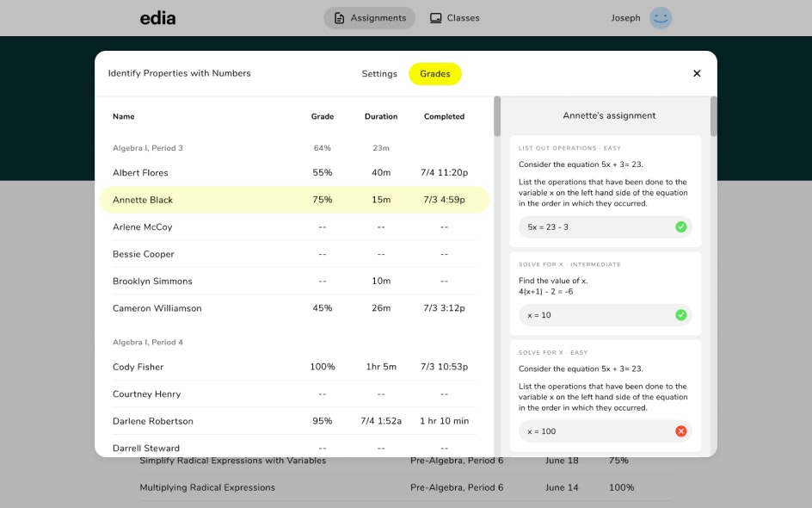Select Darrell Steward in student list
This screenshot has width=812, height=508.
pos(146,448)
